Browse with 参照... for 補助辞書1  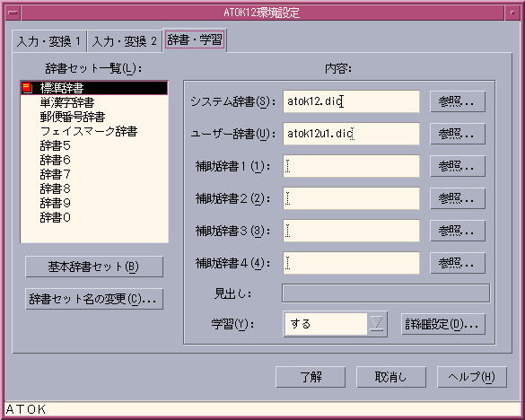point(458,166)
